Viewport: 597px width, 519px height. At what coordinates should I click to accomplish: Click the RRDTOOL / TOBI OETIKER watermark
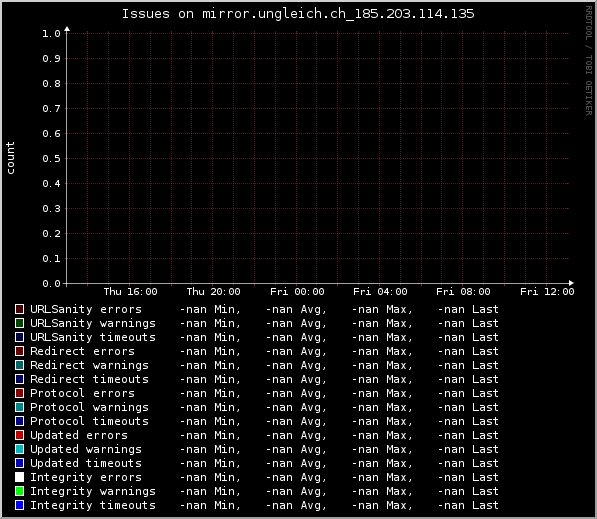pos(589,61)
